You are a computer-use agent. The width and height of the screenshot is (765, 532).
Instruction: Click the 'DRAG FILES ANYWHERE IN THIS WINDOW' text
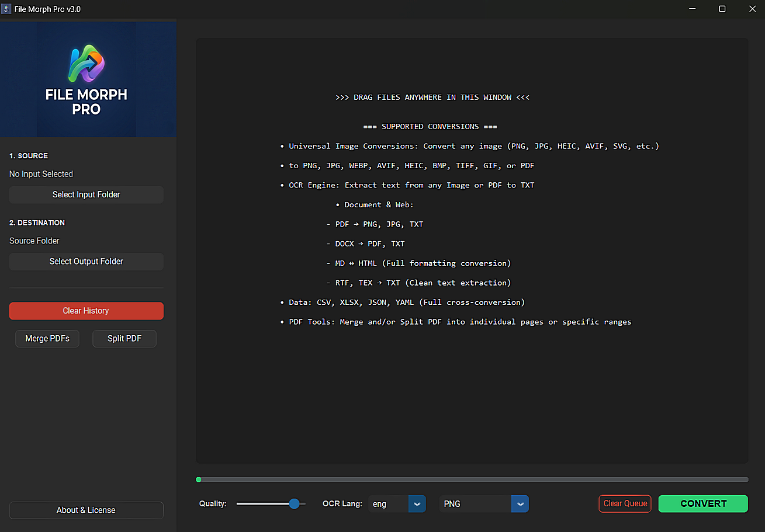click(x=432, y=98)
